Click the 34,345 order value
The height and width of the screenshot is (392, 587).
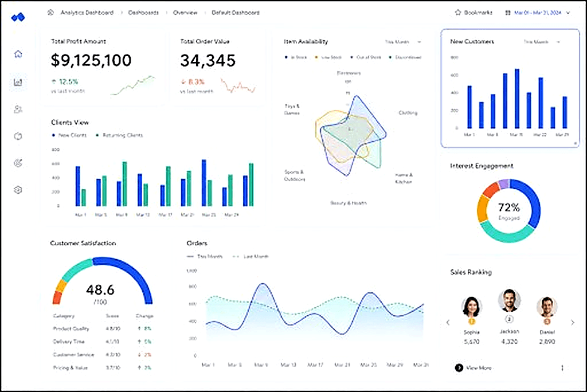click(208, 60)
